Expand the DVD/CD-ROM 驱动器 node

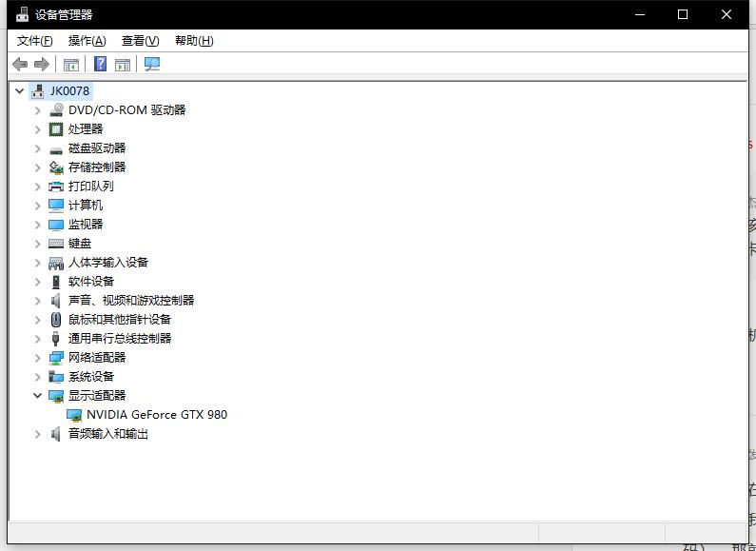38,110
